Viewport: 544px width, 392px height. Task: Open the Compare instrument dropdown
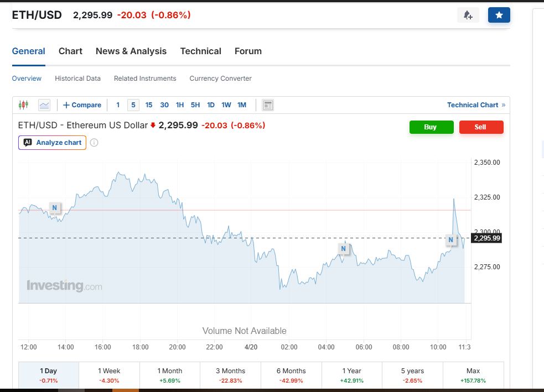(x=82, y=105)
